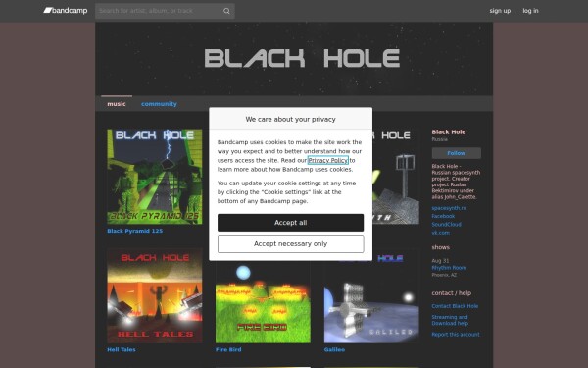Open the sign up link
Viewport: 588px width, 368px height.
click(500, 11)
